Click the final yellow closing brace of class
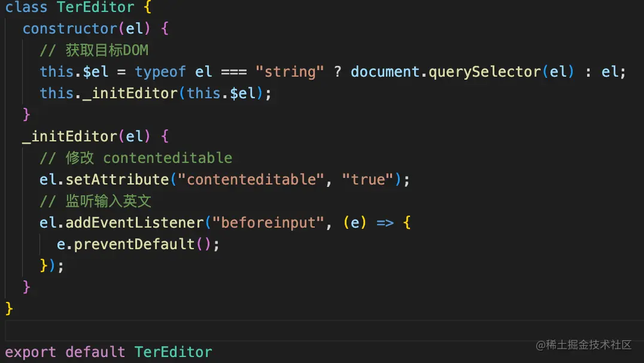This screenshot has width=644, height=363. [9, 308]
